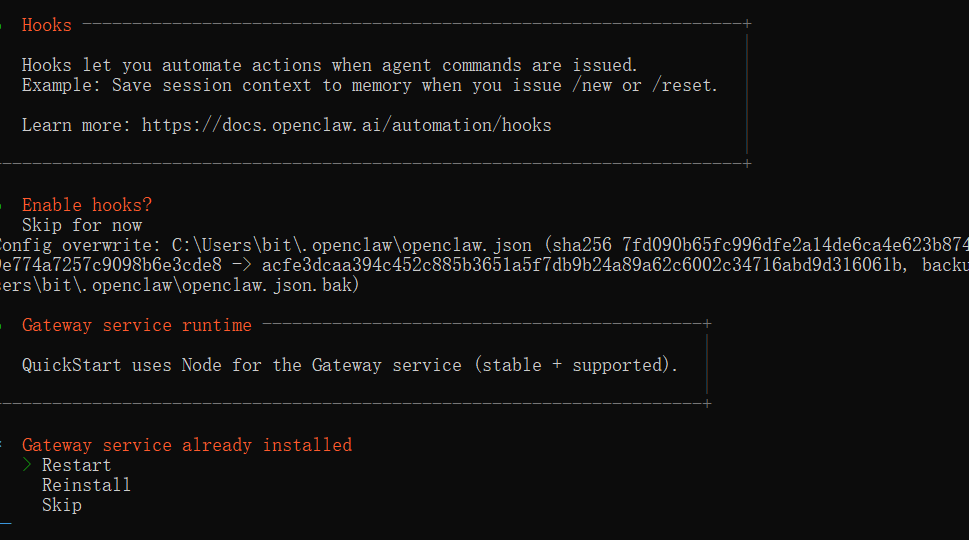Click the green bullet before Hooks heading
The image size is (969, 540).
[3, 25]
